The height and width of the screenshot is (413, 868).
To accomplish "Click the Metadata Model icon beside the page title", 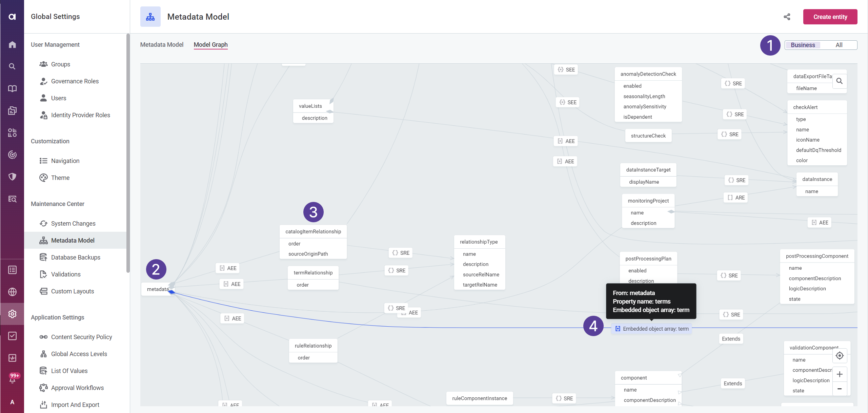I will click(x=150, y=16).
